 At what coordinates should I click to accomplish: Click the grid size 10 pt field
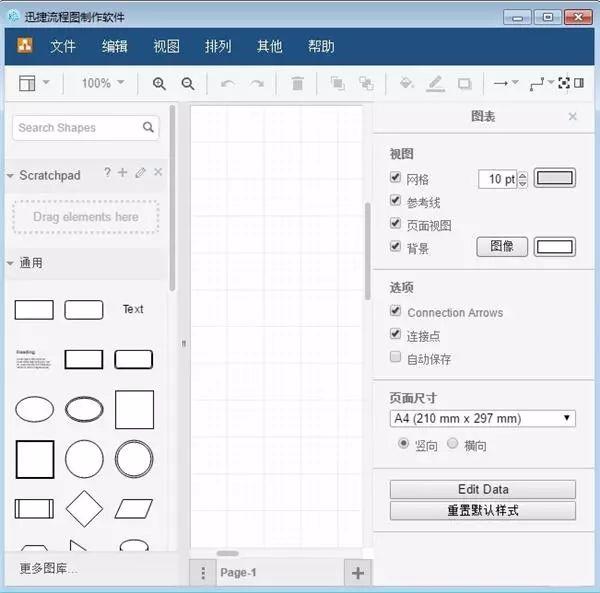click(x=497, y=179)
